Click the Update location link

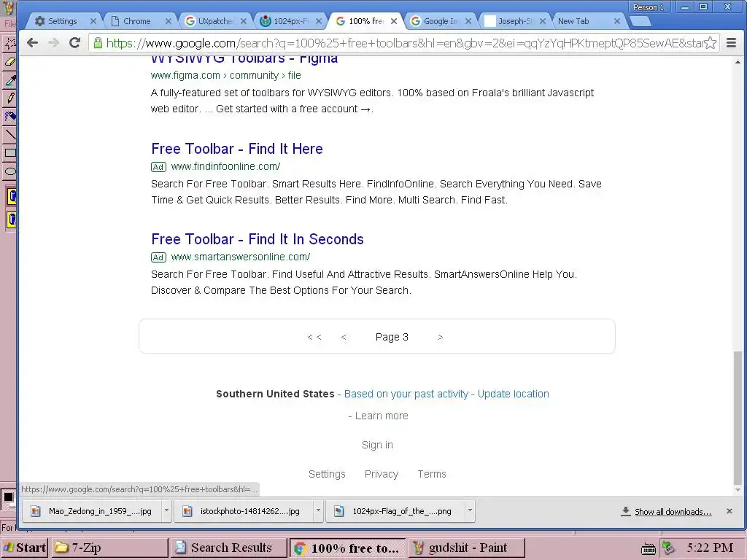[513, 394]
